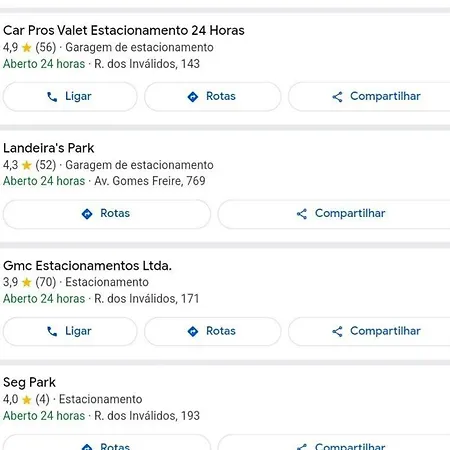Open the Landeira's Park listing title
Screen dimensions: 450x450
coord(49,148)
